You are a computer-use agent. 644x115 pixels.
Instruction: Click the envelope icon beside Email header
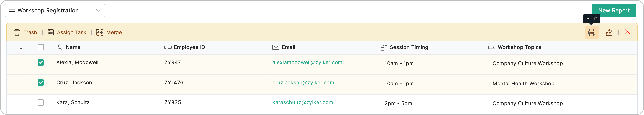276,47
